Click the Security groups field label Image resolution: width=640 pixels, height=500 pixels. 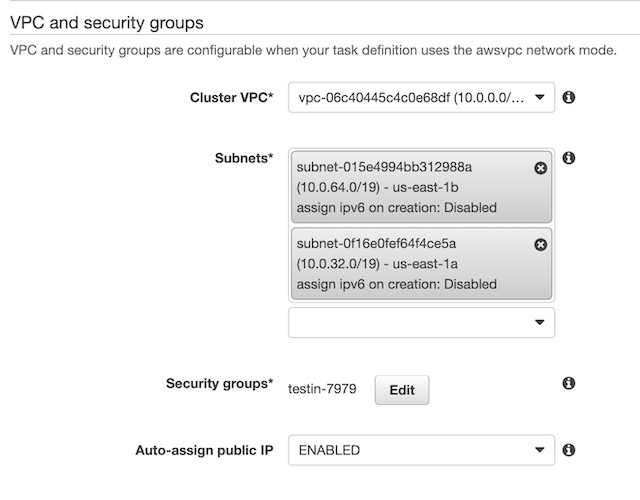(x=219, y=384)
